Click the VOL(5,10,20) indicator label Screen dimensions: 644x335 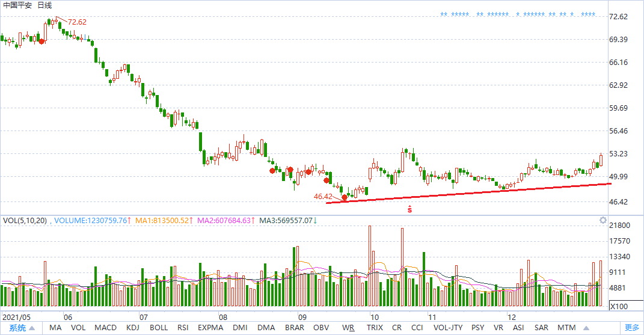coord(25,221)
